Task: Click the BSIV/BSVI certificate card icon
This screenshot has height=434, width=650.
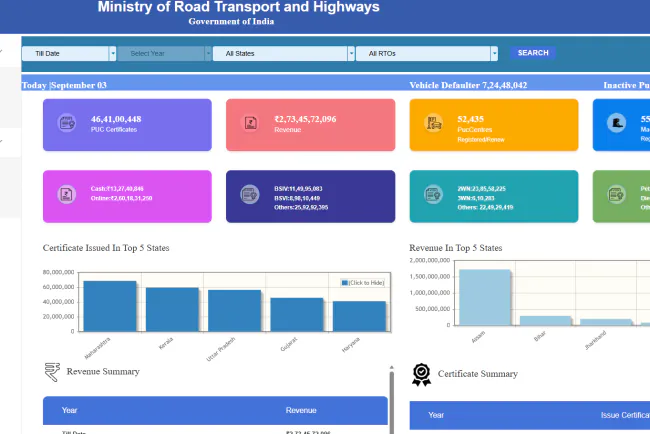Action: [250, 194]
